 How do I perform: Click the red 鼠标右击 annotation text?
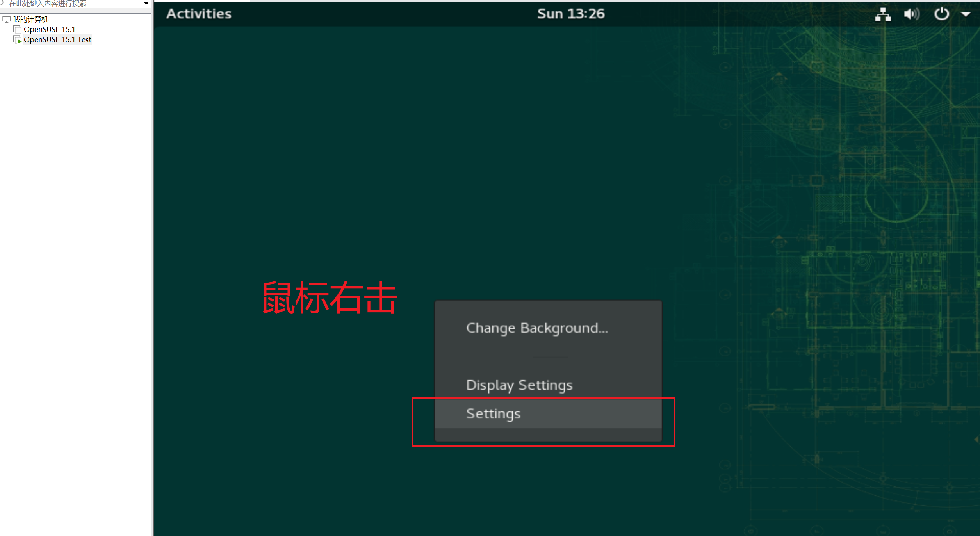click(x=330, y=298)
